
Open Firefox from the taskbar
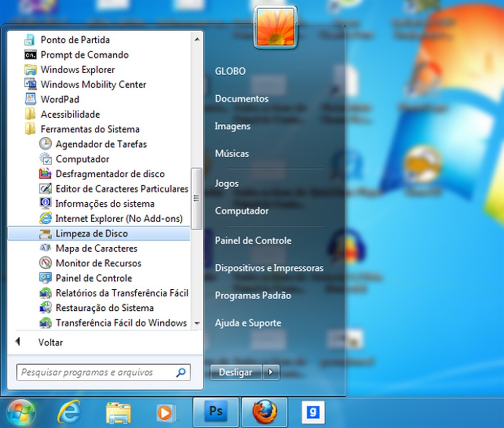264,412
